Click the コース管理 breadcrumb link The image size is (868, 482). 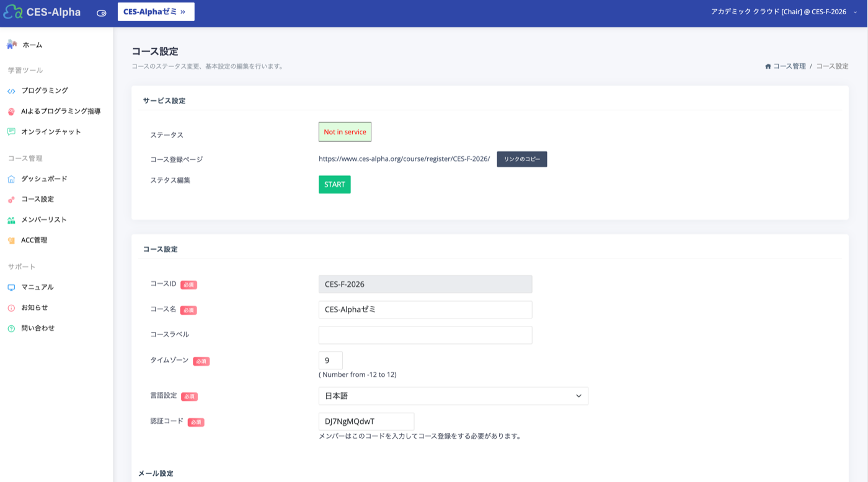pos(789,66)
